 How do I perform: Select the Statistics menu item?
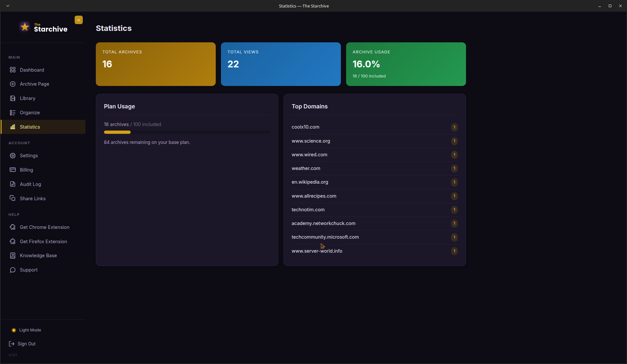pyautogui.click(x=43, y=127)
